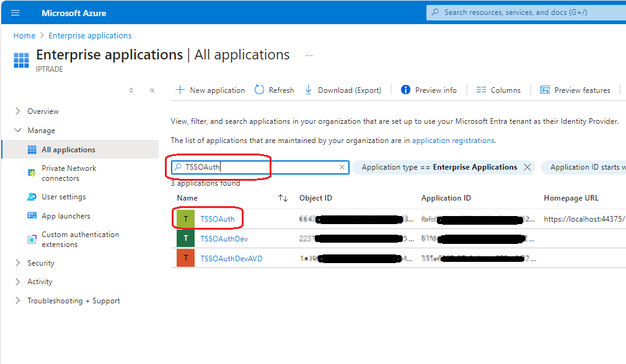Refresh the applications list
The width and height of the screenshot is (626, 364).
(x=274, y=90)
